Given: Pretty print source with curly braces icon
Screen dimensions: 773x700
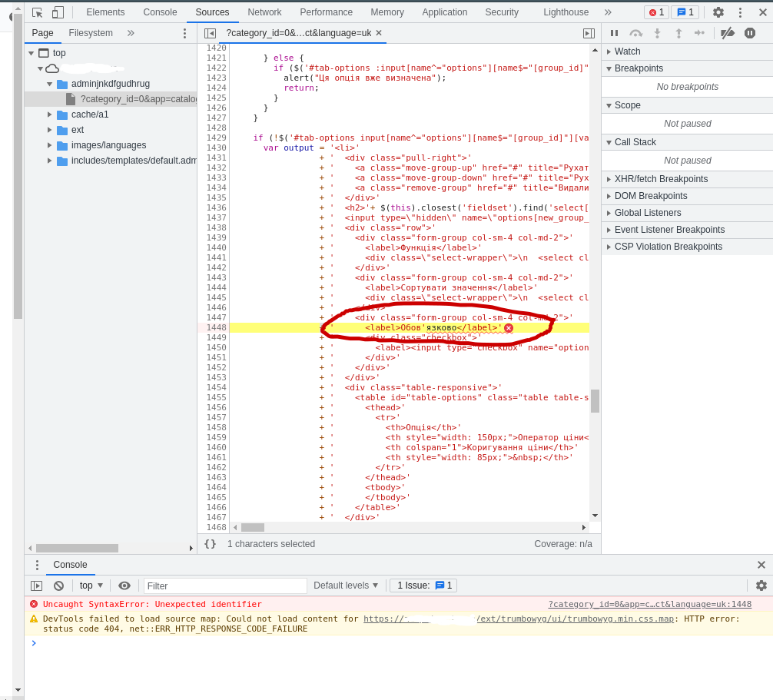Looking at the screenshot, I should [x=210, y=544].
